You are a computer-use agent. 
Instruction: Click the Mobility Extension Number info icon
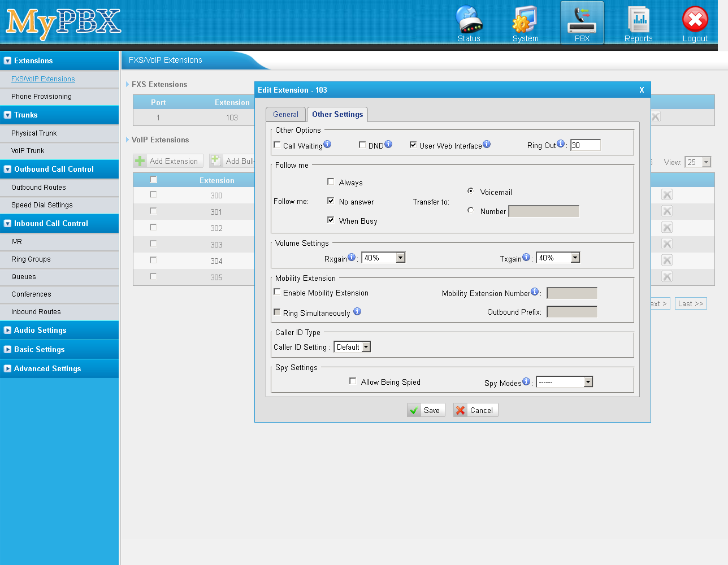point(535,292)
